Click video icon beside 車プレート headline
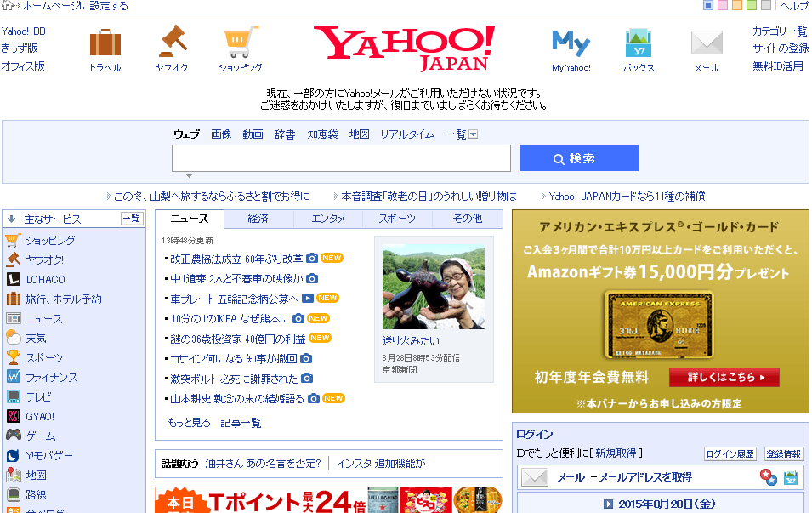Screen dimensions: 812x513 coord(308,298)
